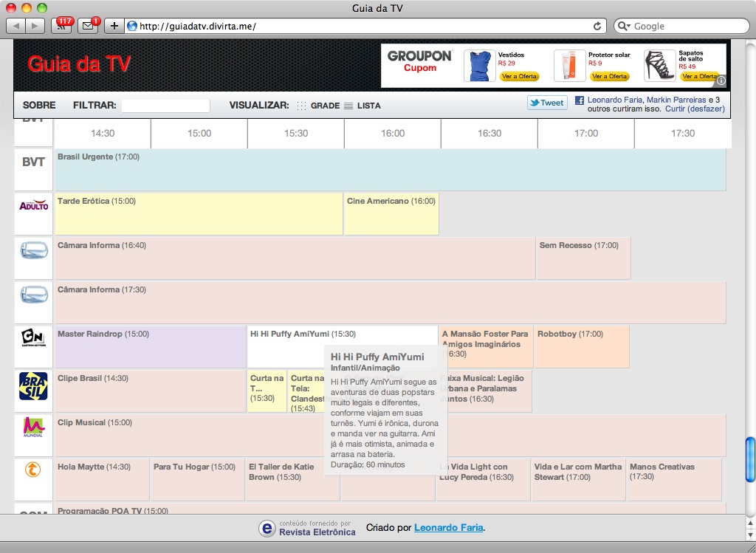Select the Clipe Brasil (14:30) program

point(151,391)
